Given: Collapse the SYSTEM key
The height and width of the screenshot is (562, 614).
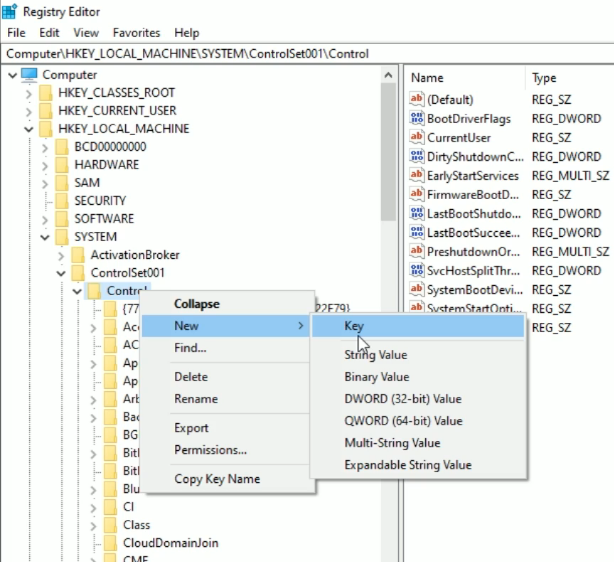Looking at the screenshot, I should point(45,237).
